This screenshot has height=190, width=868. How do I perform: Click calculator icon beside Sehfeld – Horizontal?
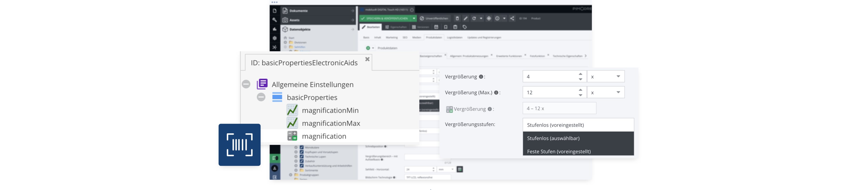[x=460, y=169]
